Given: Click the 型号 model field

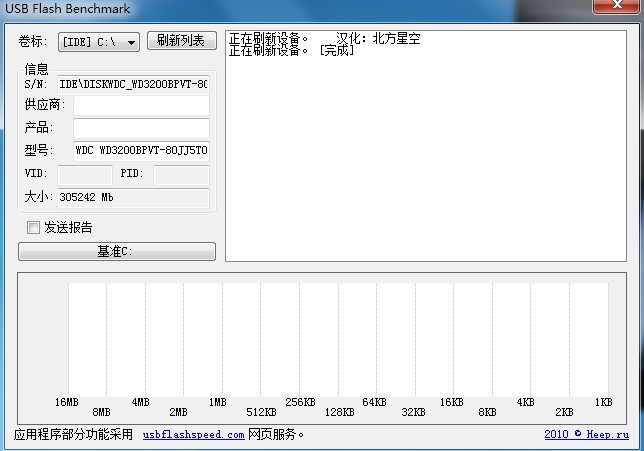Looking at the screenshot, I should 141,151.
